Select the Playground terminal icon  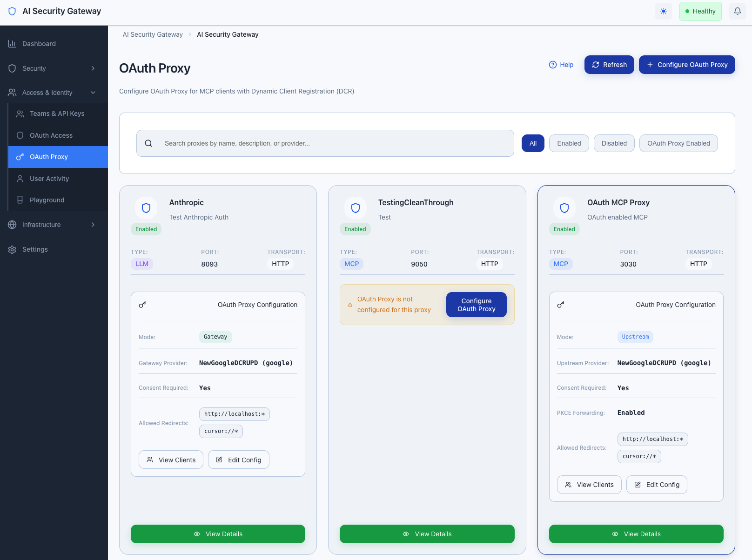click(x=20, y=200)
